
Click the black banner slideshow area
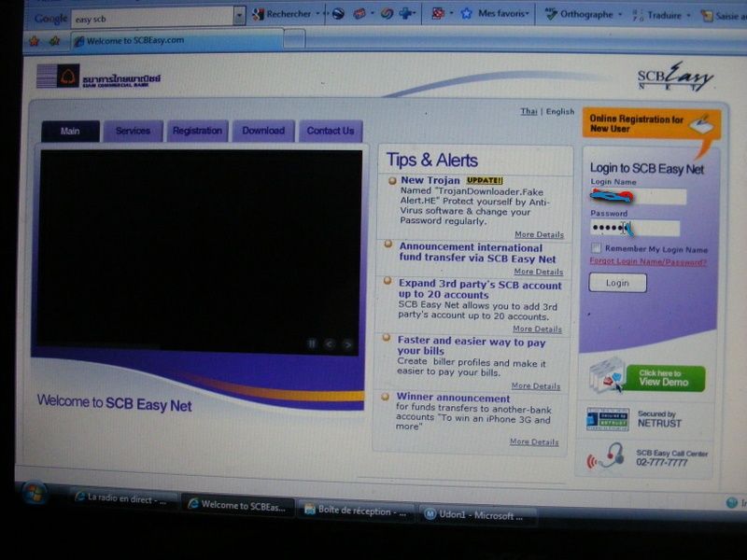(199, 251)
